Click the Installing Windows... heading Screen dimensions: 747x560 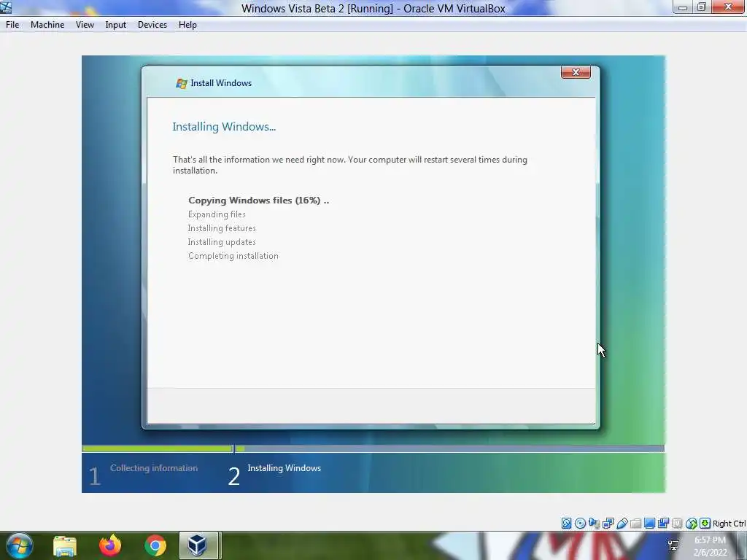pos(224,127)
